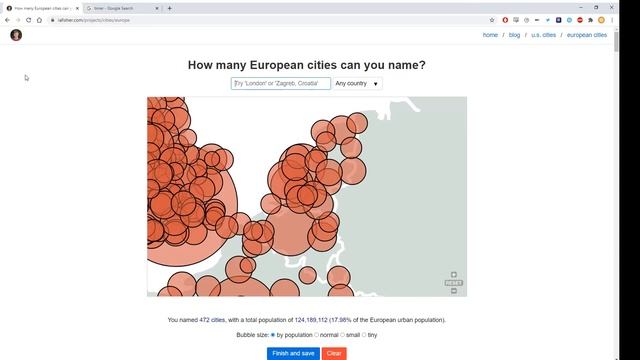Open the home nav link
The image size is (640, 360).
coord(490,35)
